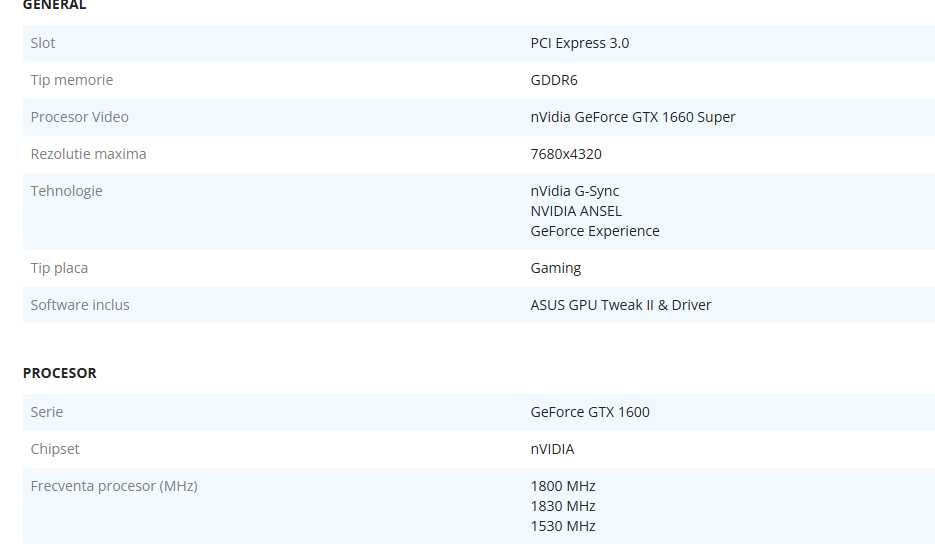The height and width of the screenshot is (551, 935).
Task: Click the 'Software inclus' label
Action: 80,305
